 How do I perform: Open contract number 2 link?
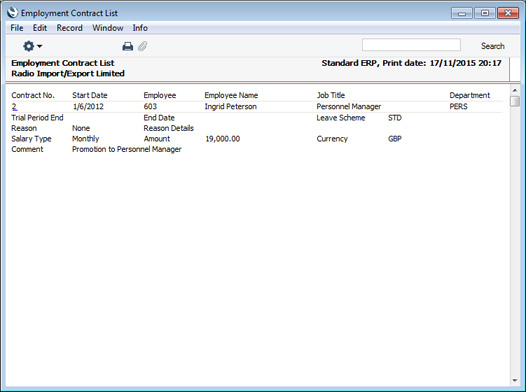pyautogui.click(x=14, y=107)
